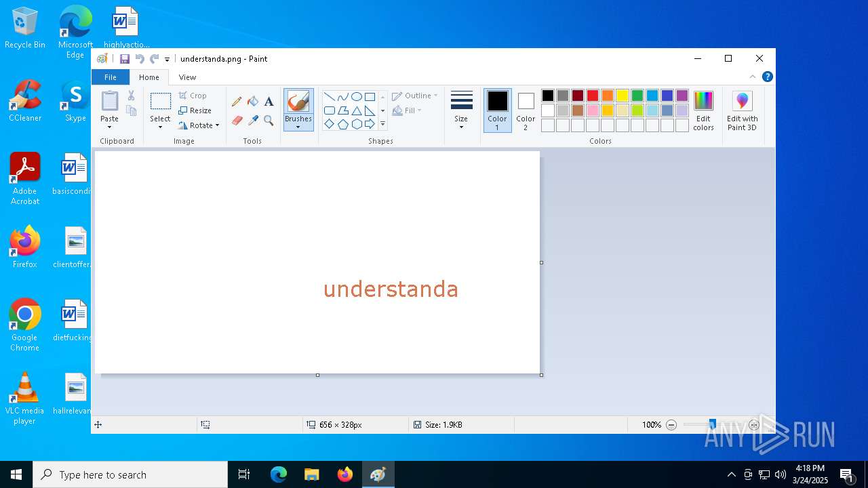Choose the Line shape
Viewport: 868px width, 488px height.
click(329, 96)
